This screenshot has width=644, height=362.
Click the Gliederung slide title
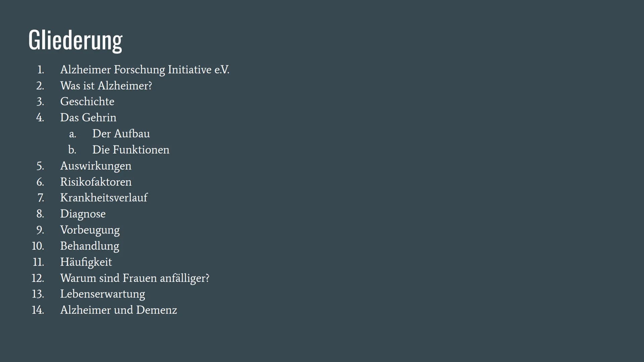point(75,41)
